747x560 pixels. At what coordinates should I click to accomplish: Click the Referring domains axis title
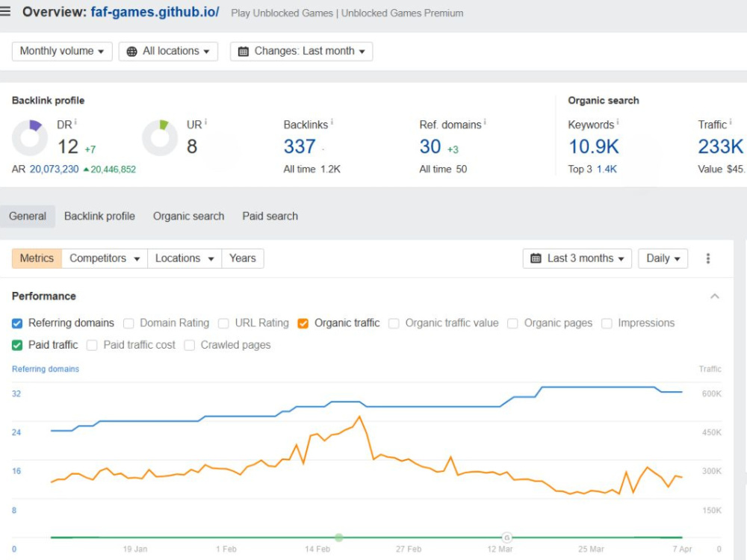coord(46,369)
